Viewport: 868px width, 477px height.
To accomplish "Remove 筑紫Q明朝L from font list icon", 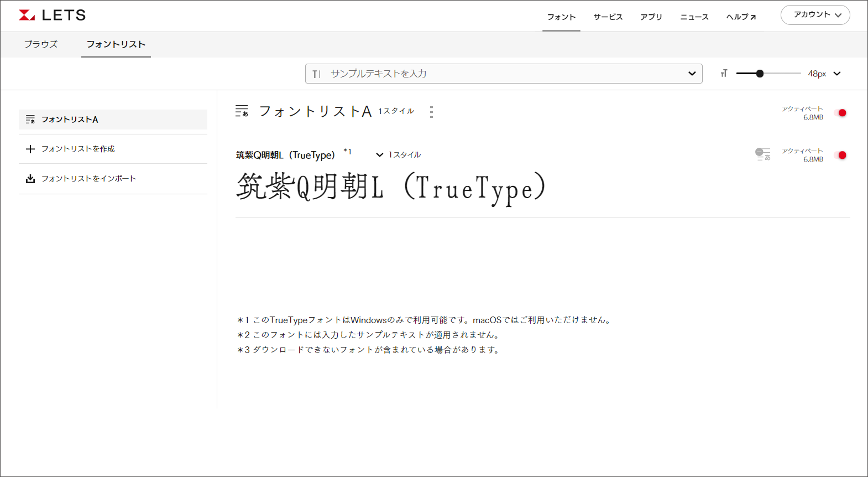I will pyautogui.click(x=763, y=154).
